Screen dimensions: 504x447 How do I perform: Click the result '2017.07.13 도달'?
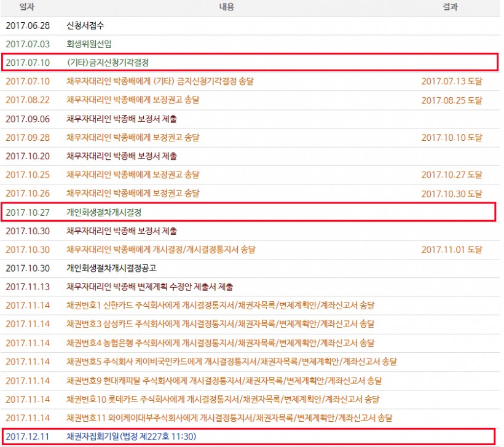452,81
